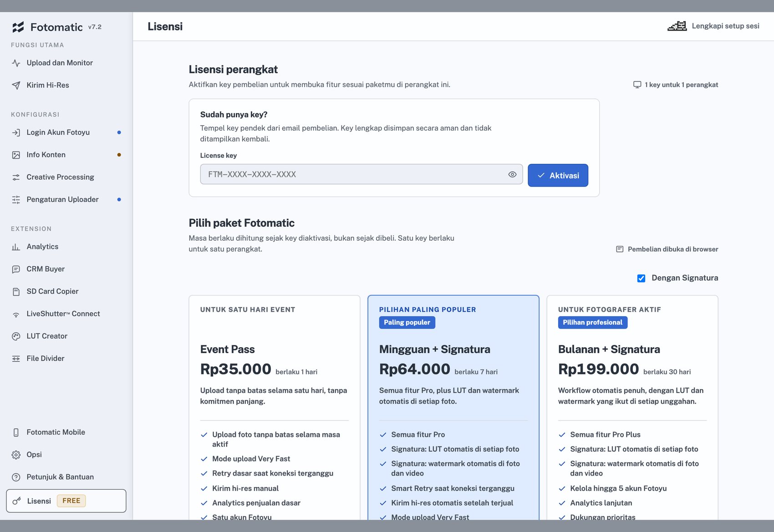Click the feature Kelola hingga 5 akun Fotoyu

click(x=618, y=488)
